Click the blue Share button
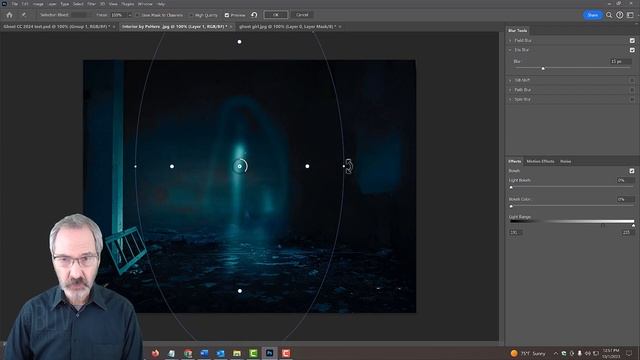 click(593, 15)
